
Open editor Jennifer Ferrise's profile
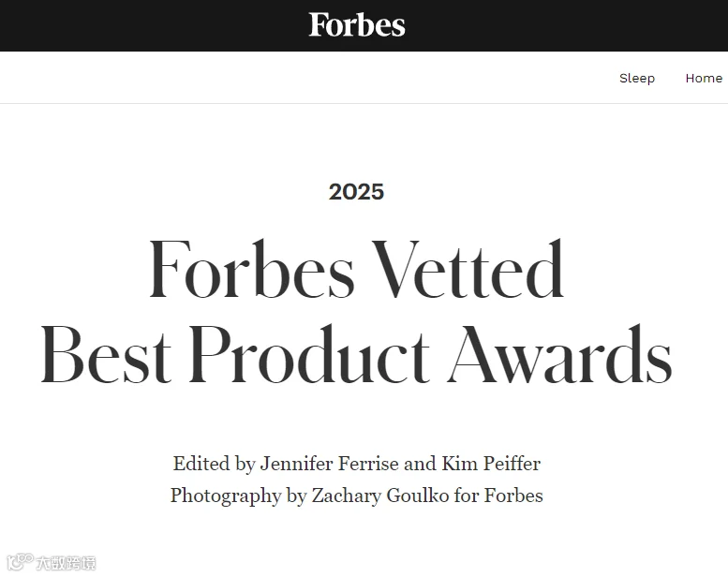[x=329, y=464]
